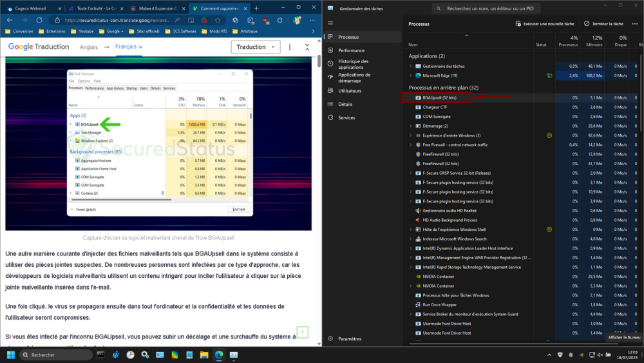
Task: Show more favorites bar items chevron
Action: (x=314, y=31)
